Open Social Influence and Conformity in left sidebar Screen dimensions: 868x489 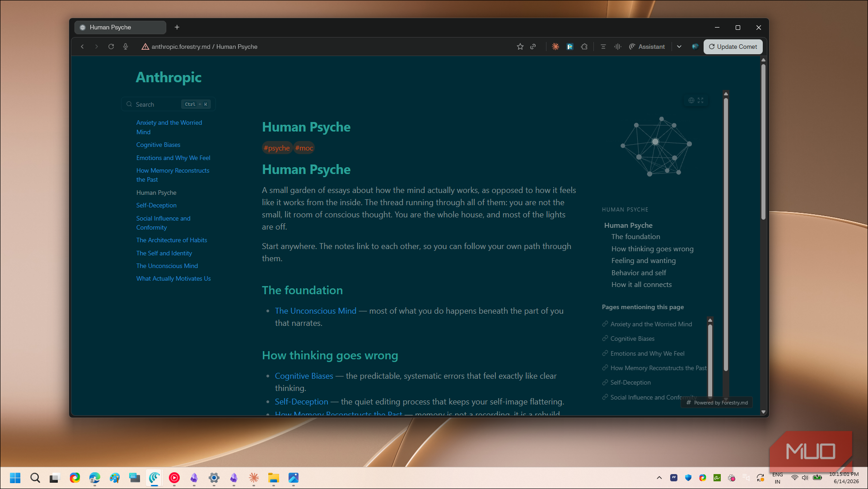pos(163,223)
